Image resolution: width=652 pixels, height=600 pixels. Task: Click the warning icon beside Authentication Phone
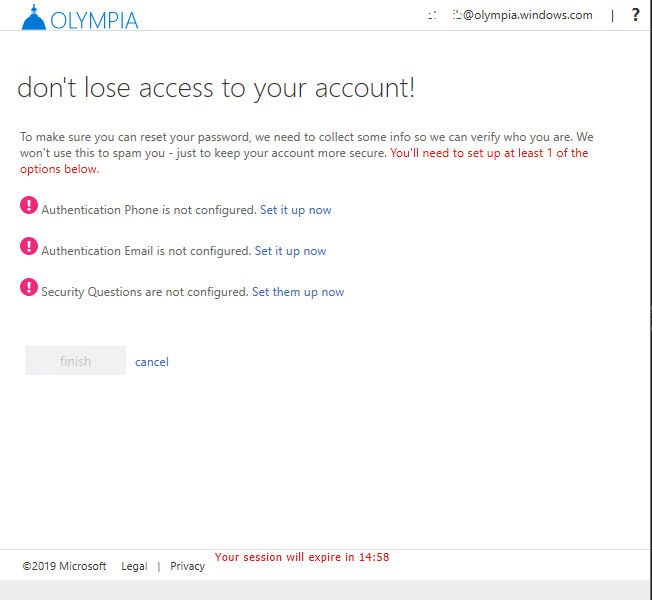point(28,206)
